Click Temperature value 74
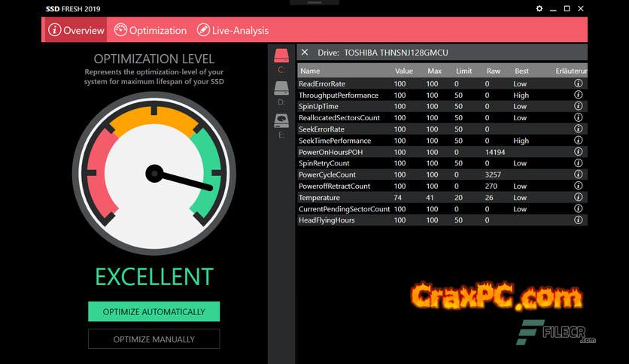This screenshot has height=364, width=629. pyautogui.click(x=397, y=198)
